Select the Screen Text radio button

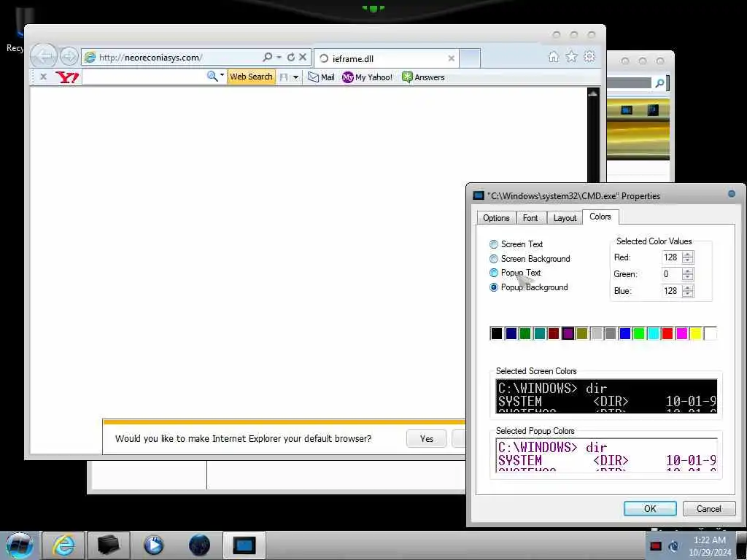[494, 244]
